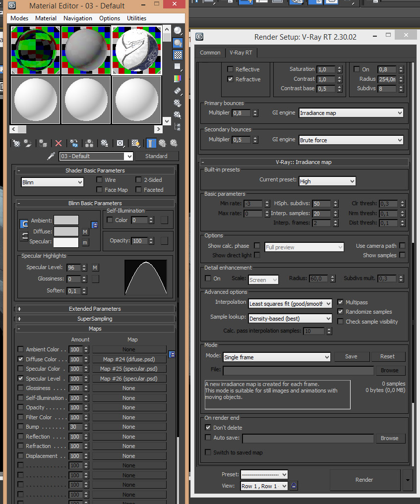Viewport: 420px width, 504px height.
Task: Click the Select by Material icon
Action: [x=178, y=115]
